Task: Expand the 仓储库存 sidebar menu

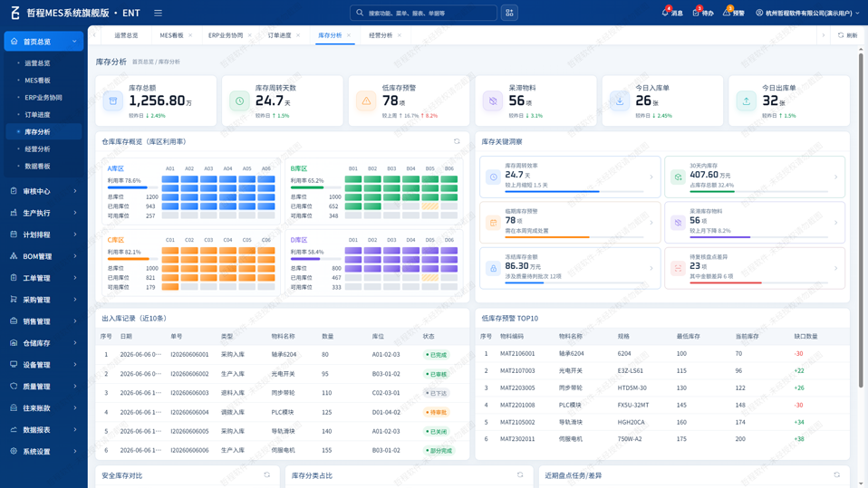Action: coord(43,343)
